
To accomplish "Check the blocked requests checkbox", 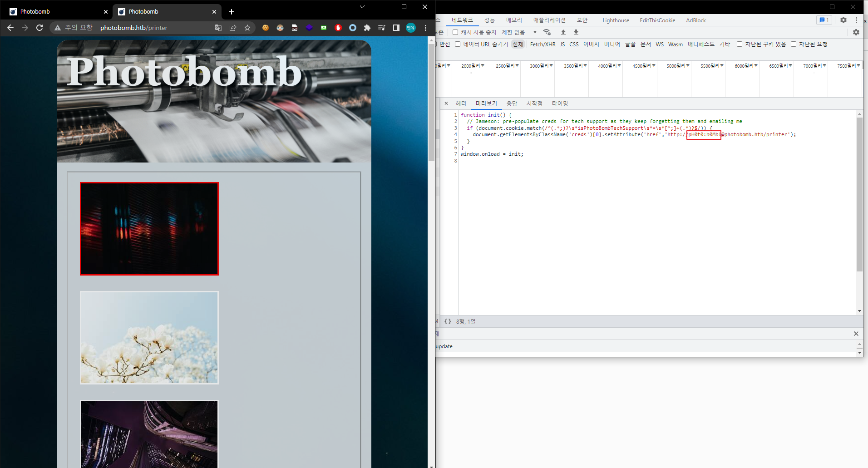I will 794,44.
